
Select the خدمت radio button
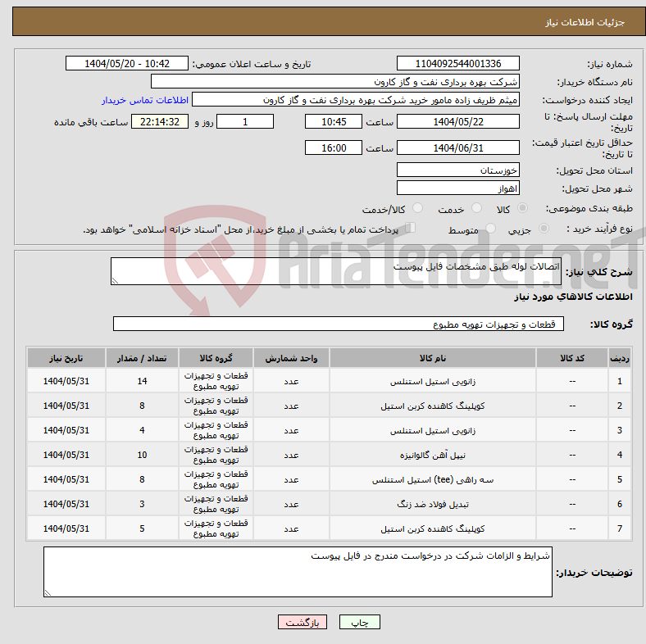pyautogui.click(x=476, y=208)
